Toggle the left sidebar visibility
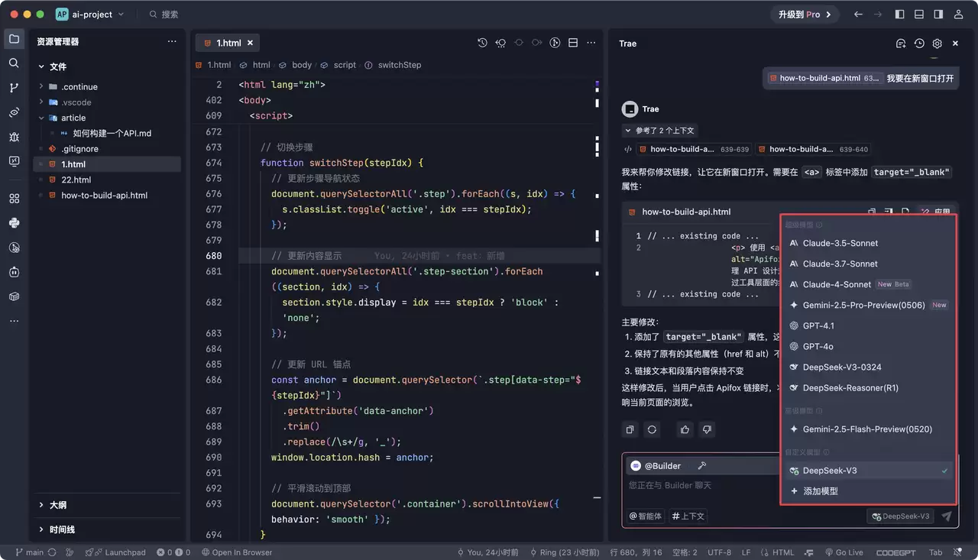Image resolution: width=978 pixels, height=560 pixels. [900, 15]
